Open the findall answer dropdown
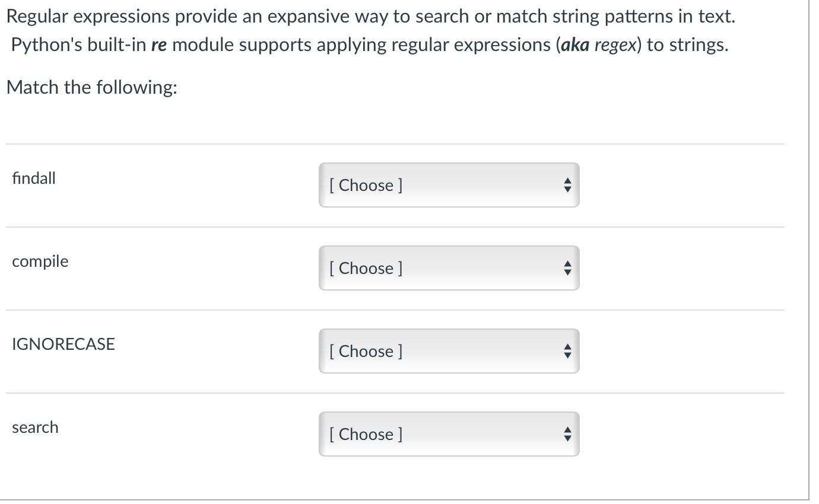The height and width of the screenshot is (504, 819). pos(449,185)
